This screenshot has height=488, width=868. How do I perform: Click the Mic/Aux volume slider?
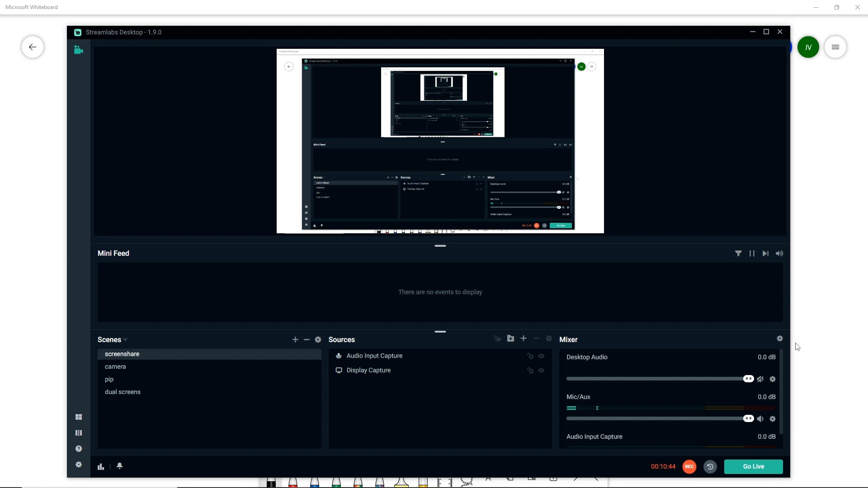click(x=660, y=419)
